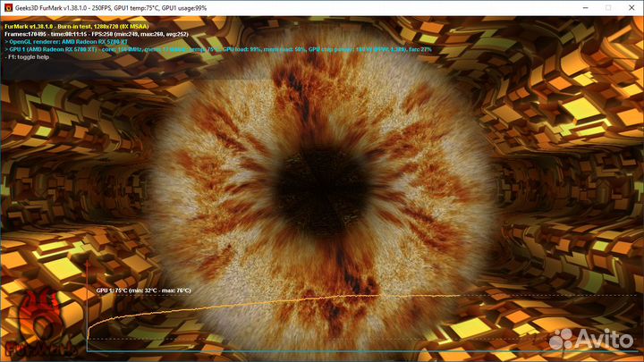Click the GPU 1 temperature graph label
The width and height of the screenshot is (644, 362).
(x=143, y=290)
